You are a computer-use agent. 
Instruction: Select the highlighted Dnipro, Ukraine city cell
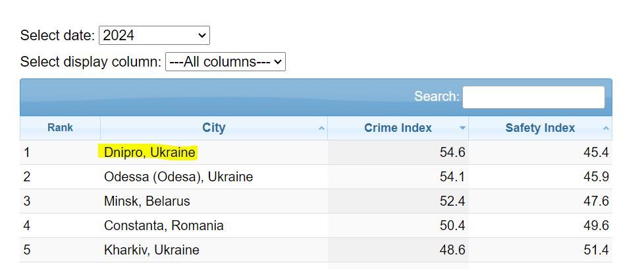[149, 153]
